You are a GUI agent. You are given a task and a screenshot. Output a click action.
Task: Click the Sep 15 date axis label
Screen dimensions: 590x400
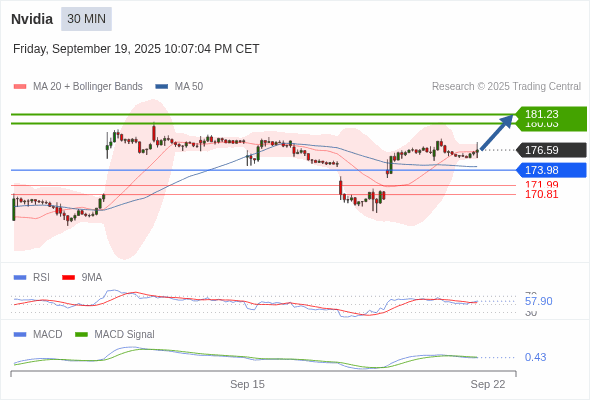point(247,384)
